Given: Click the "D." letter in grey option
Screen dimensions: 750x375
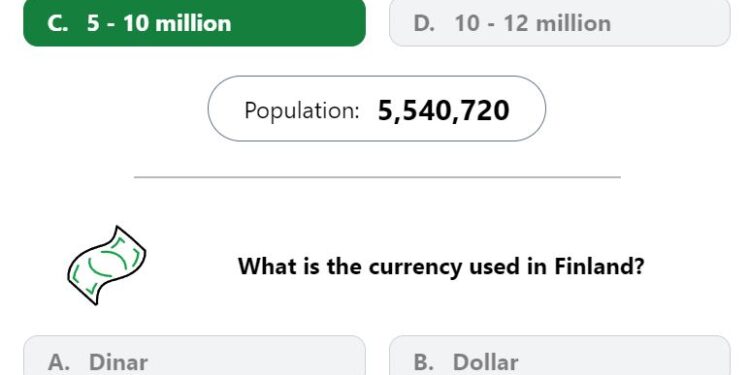Looking at the screenshot, I should (x=424, y=24).
